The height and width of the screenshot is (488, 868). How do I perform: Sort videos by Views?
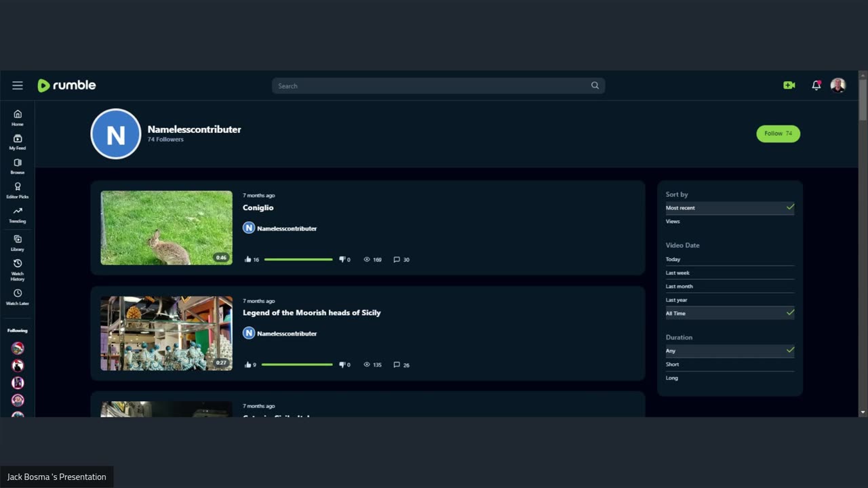(730, 222)
